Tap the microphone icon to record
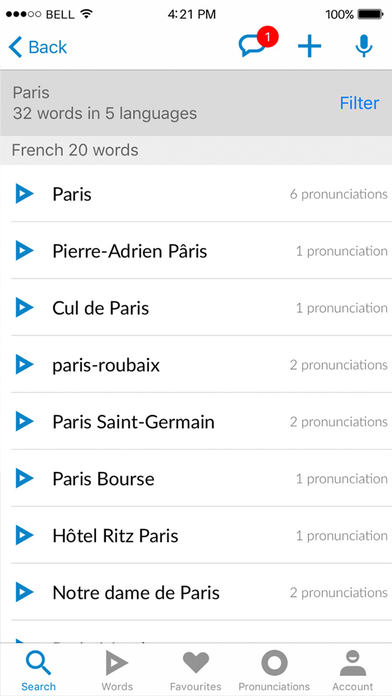 364,46
